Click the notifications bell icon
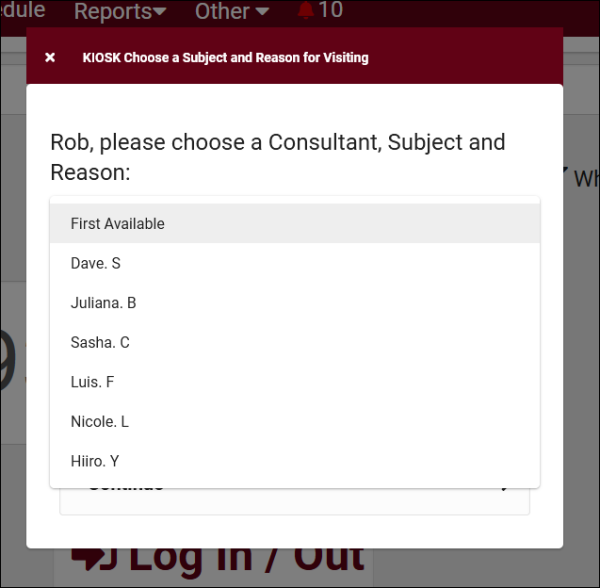 coord(306,11)
